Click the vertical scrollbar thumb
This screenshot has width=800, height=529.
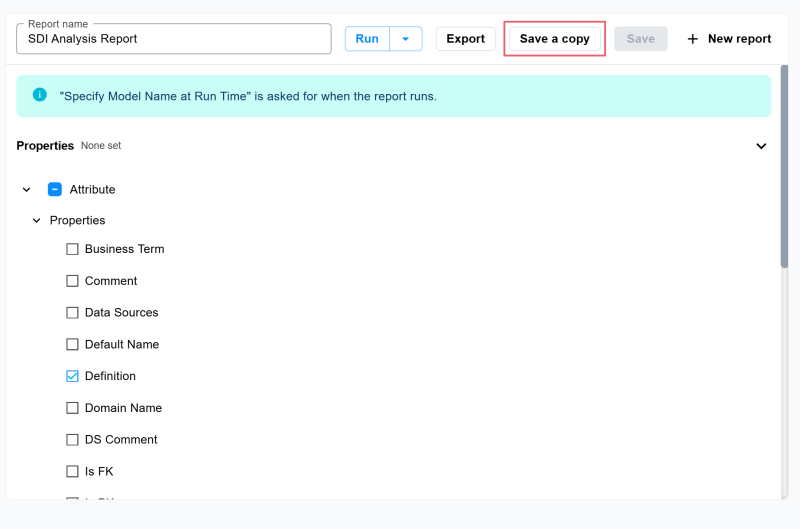point(784,166)
